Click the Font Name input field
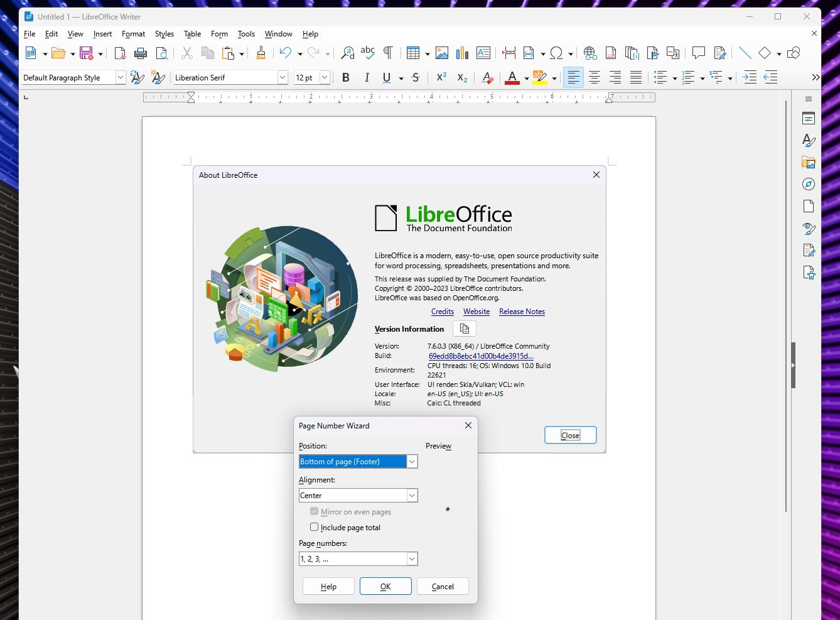840x620 pixels. point(225,77)
